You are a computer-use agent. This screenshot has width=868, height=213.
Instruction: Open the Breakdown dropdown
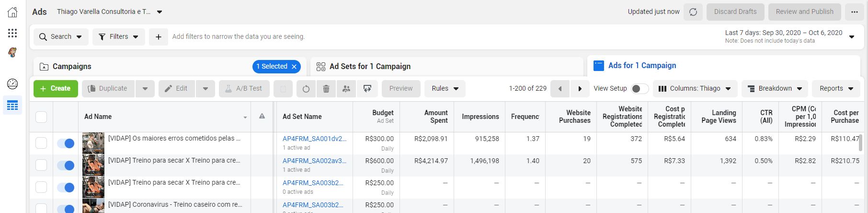coord(775,89)
